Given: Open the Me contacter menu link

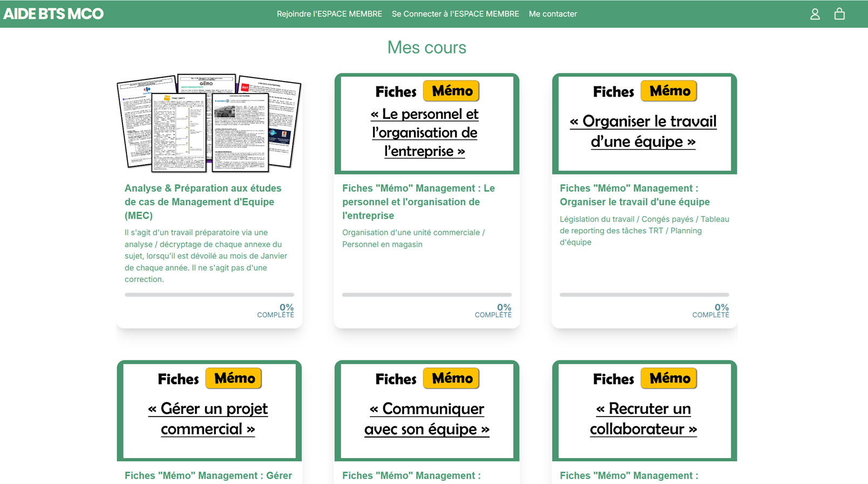Looking at the screenshot, I should [x=553, y=14].
